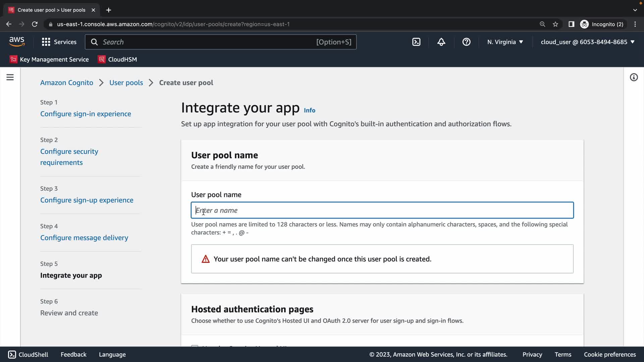
Task: Bookmark this page with star icon
Action: [x=555, y=24]
